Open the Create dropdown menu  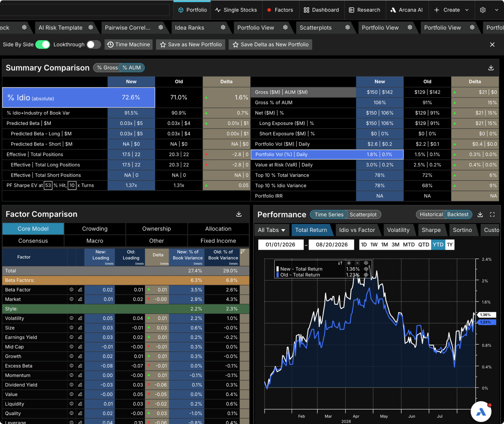tap(451, 10)
